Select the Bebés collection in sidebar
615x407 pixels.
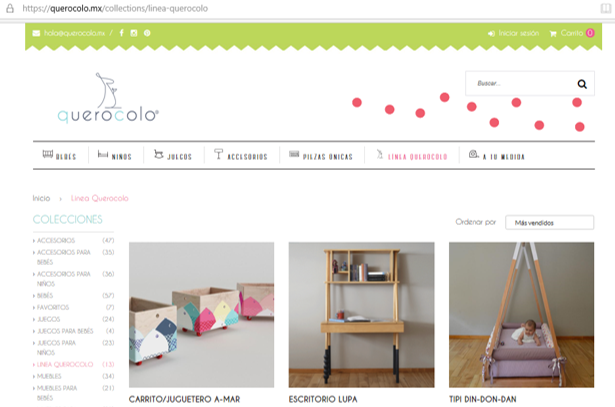coord(45,295)
